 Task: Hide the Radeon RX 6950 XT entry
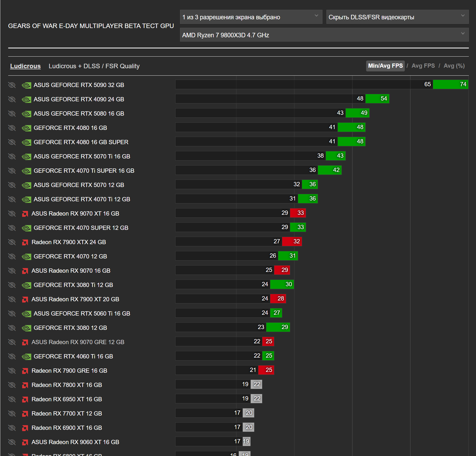click(x=12, y=399)
